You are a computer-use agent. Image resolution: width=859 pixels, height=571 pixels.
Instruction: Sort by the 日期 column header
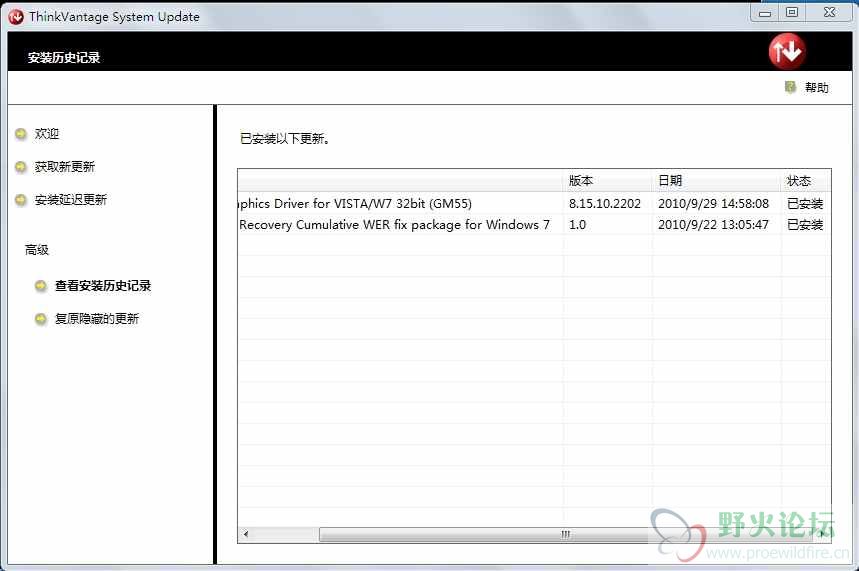point(716,180)
